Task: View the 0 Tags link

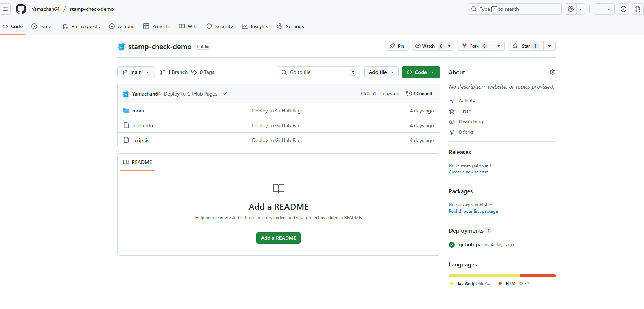Action: coord(203,72)
